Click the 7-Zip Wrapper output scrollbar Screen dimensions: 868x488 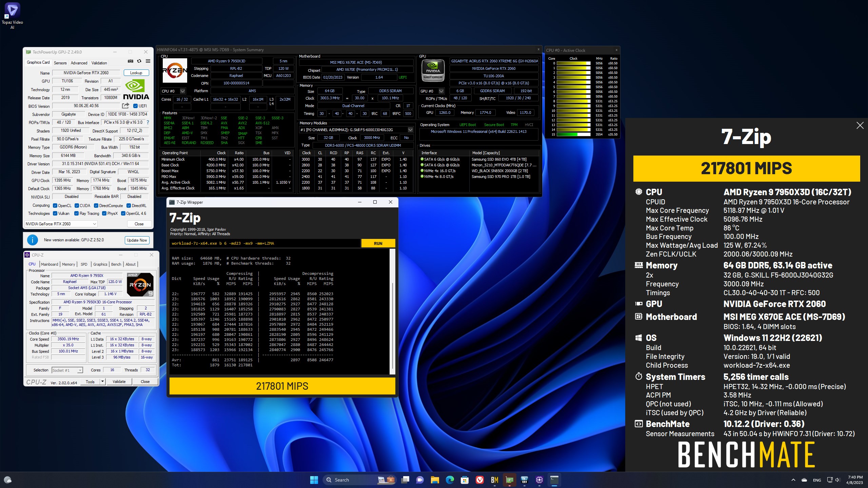pos(392,312)
